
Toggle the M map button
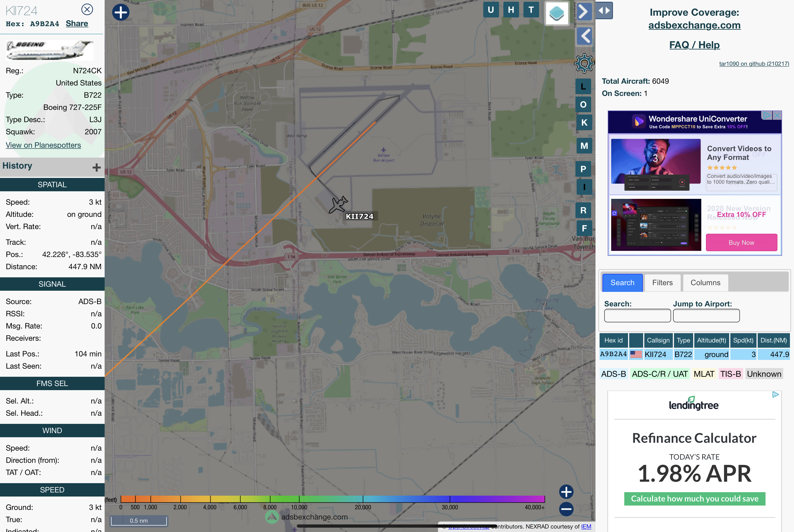(x=584, y=146)
